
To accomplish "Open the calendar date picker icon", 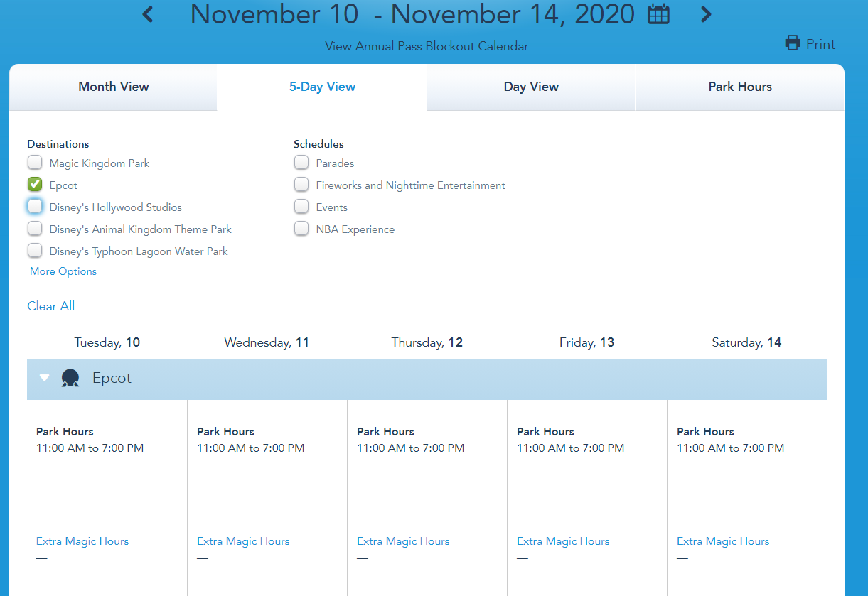I will [x=658, y=14].
